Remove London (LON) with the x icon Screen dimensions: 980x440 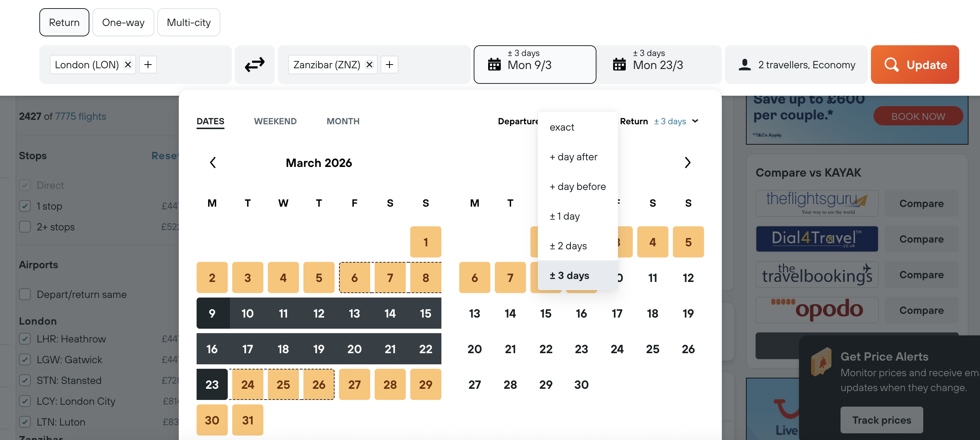[x=128, y=64]
